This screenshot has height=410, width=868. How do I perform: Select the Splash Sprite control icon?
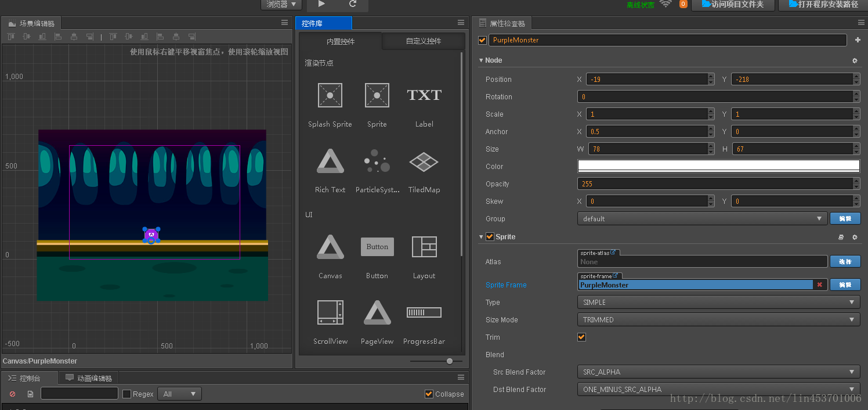(x=330, y=95)
